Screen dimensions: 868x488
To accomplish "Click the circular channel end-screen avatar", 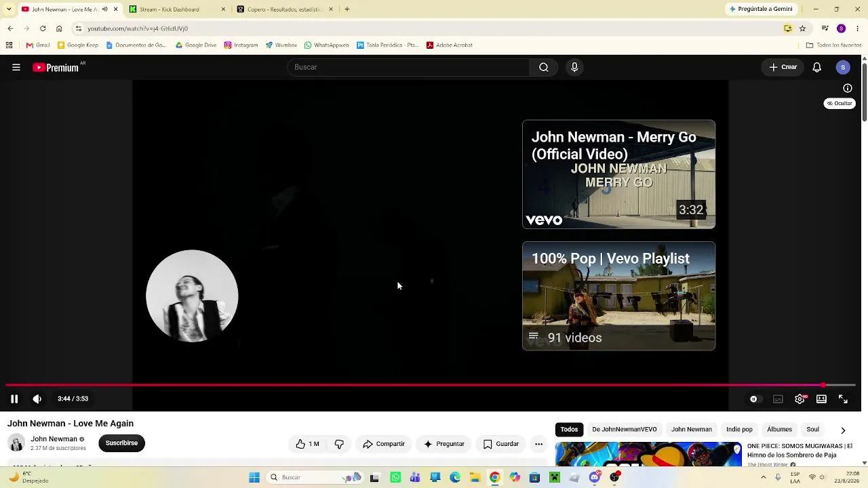I will 192,296.
